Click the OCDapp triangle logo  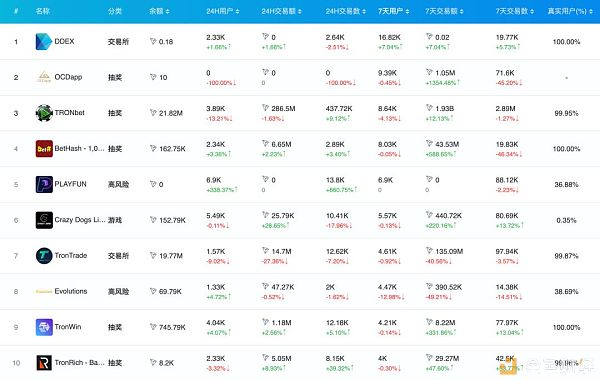tap(44, 77)
